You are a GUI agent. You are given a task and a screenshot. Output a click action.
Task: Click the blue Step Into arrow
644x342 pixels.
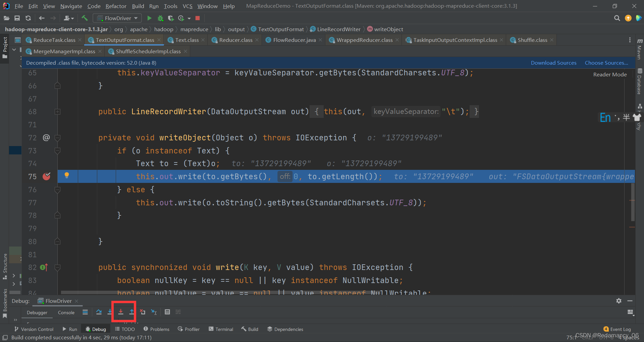(x=110, y=312)
